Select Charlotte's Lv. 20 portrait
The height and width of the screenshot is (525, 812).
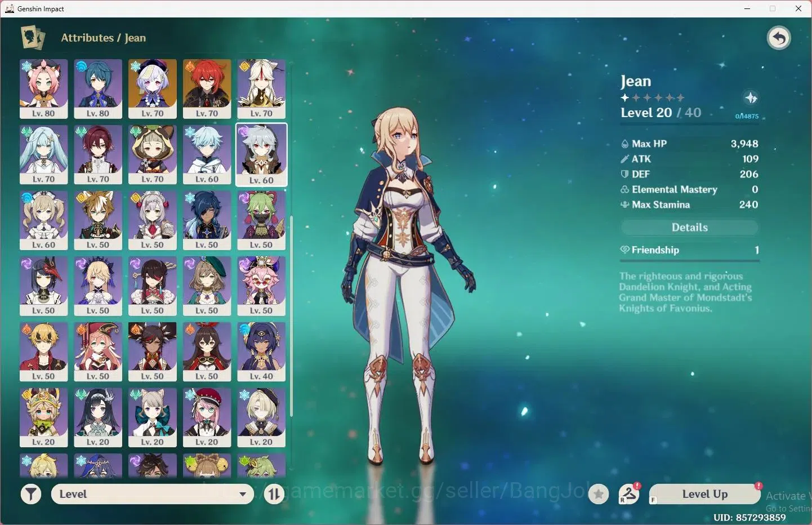point(207,417)
